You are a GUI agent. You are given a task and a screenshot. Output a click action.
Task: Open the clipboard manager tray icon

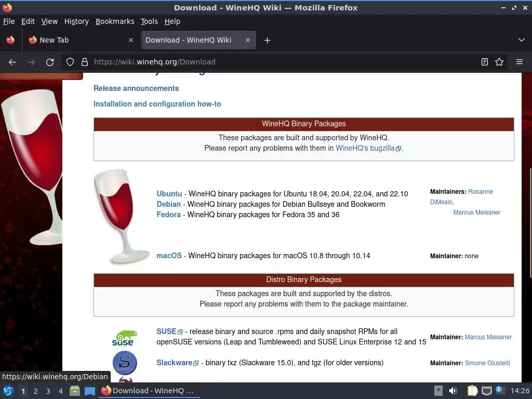472,391
